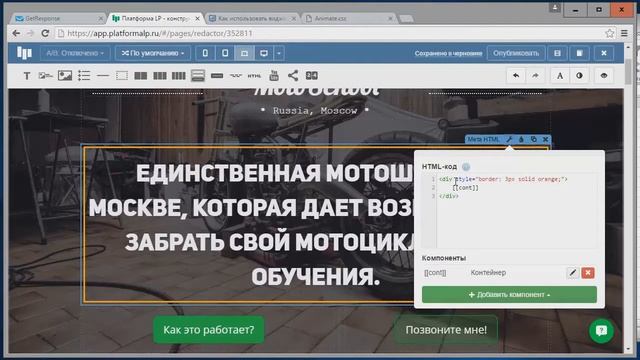640x360 pixels.
Task: Insert a bulleted list block
Action: pyautogui.click(x=84, y=76)
